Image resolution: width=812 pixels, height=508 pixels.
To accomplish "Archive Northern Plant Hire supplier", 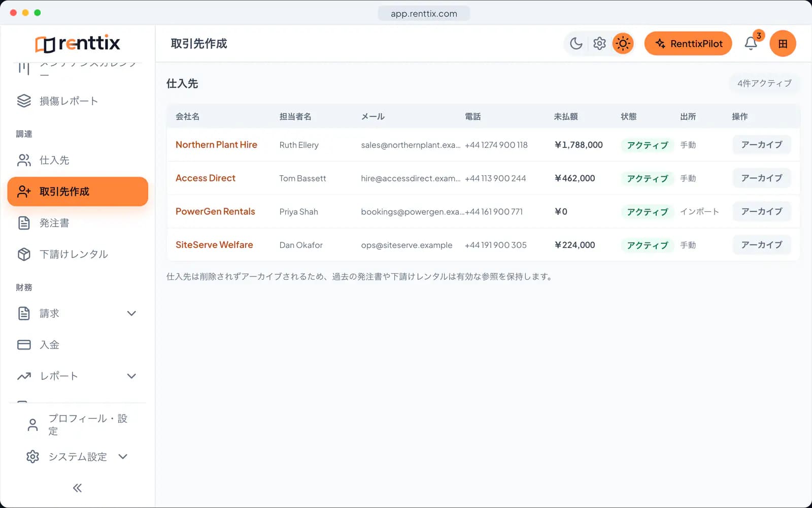I will coord(761,145).
